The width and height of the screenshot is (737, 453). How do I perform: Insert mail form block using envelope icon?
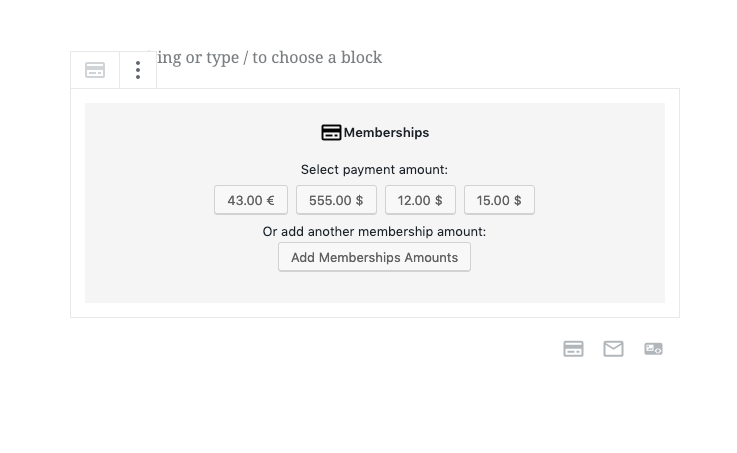pos(613,349)
